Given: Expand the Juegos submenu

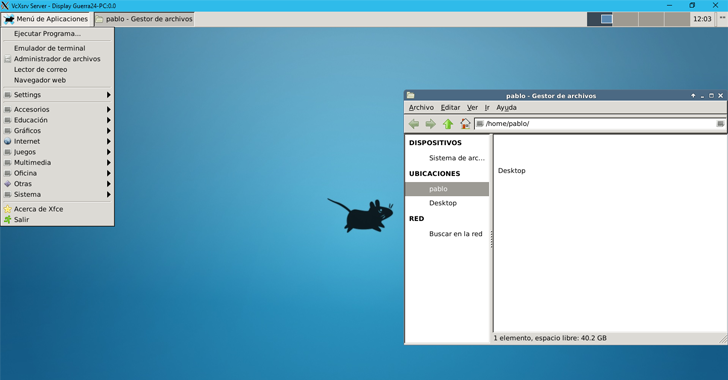Looking at the screenshot, I should 57,152.
